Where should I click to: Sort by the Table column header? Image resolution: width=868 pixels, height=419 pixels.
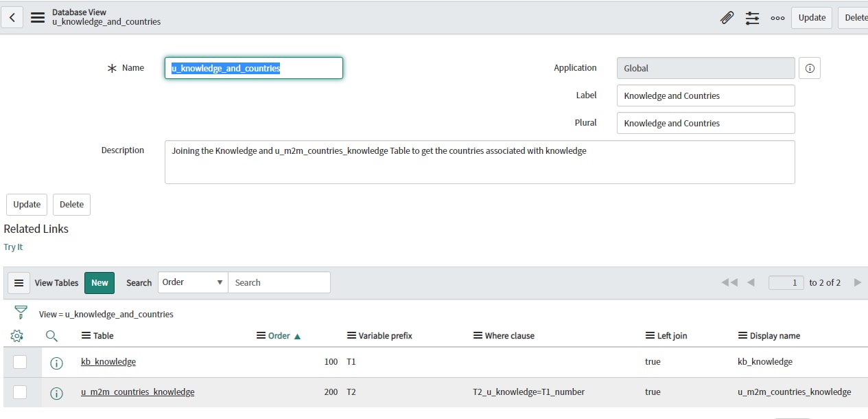(104, 336)
